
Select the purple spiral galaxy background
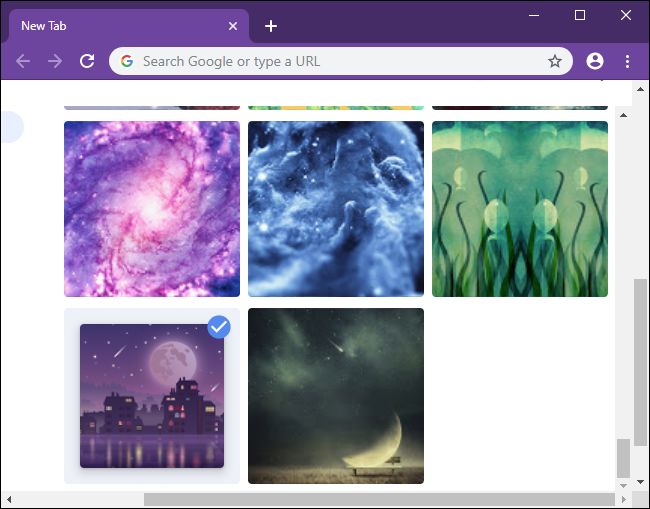152,209
